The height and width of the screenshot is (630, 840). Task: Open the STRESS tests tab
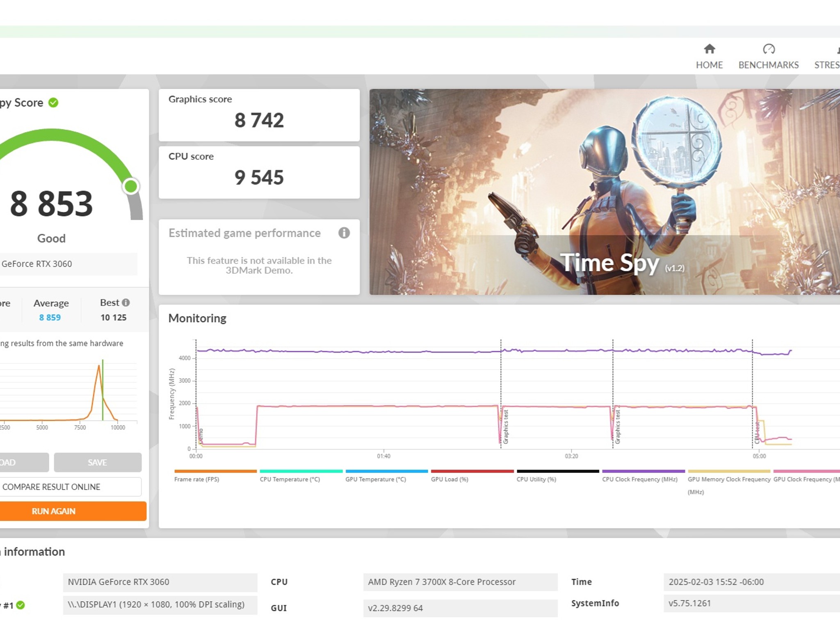[827, 57]
